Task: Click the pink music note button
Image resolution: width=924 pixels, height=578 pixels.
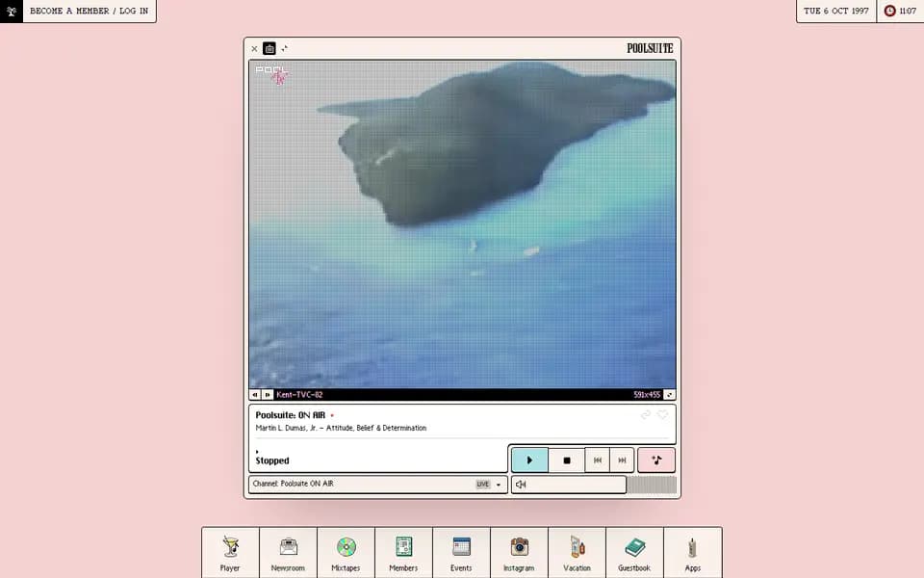Action: 656,460
